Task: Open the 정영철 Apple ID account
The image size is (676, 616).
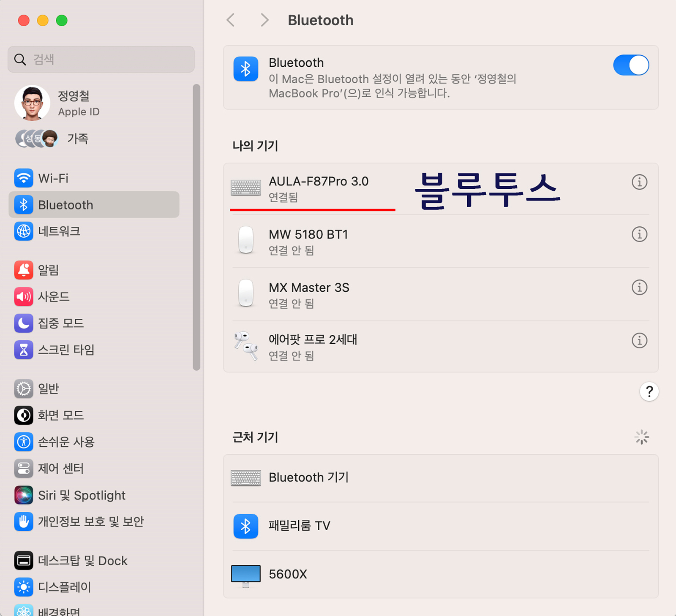Action: [94, 103]
